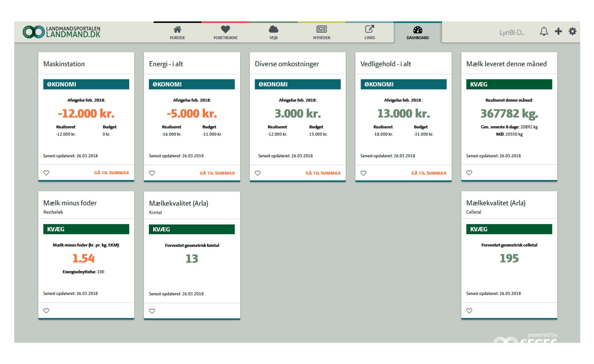Select the Dashboard tab

(417, 33)
